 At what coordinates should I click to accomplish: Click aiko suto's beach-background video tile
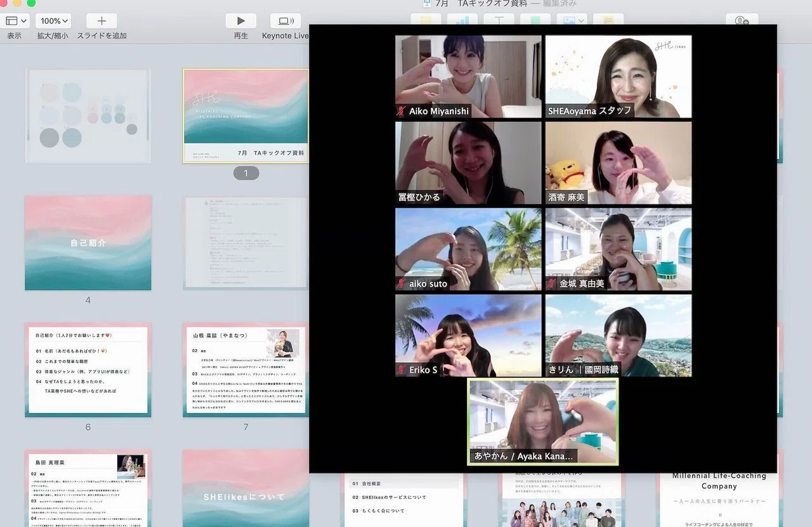(x=469, y=249)
